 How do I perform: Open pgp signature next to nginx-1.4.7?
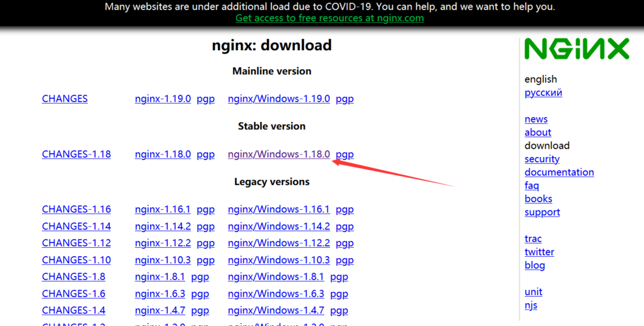(200, 310)
